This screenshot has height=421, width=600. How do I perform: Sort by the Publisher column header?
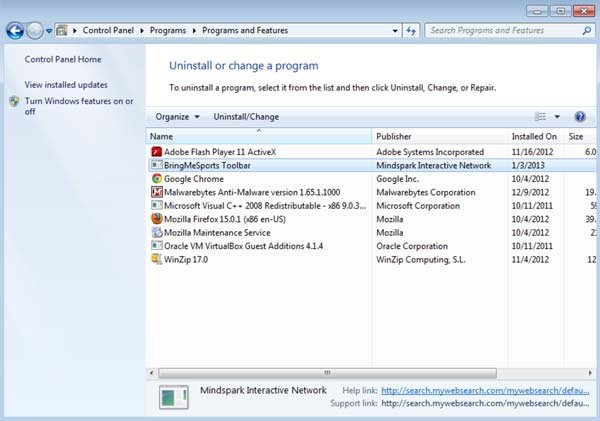[x=440, y=136]
